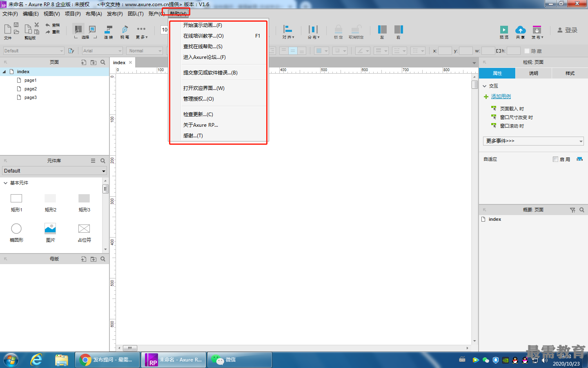588x368 pixels.
Task: Select the pen tool (钢笔)
Action: pyautogui.click(x=125, y=31)
